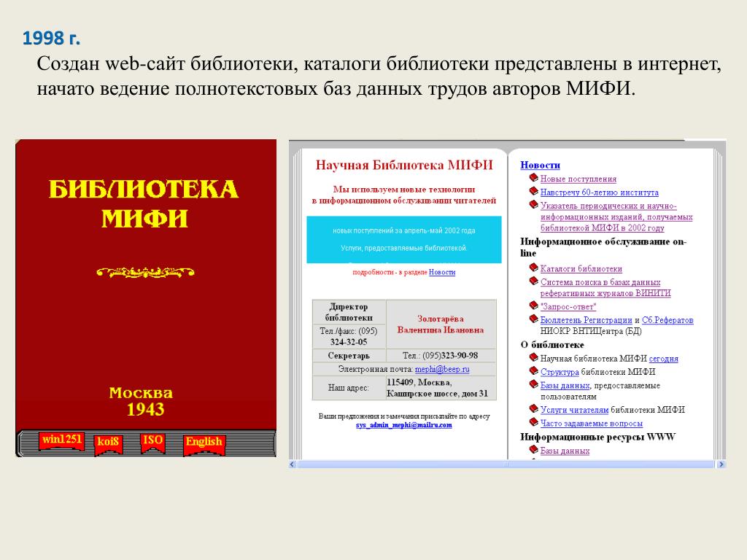Viewport: 747px width, 560px height.
Task: Click the sys_admin_mephi@mailru.com email link
Action: pos(403,425)
